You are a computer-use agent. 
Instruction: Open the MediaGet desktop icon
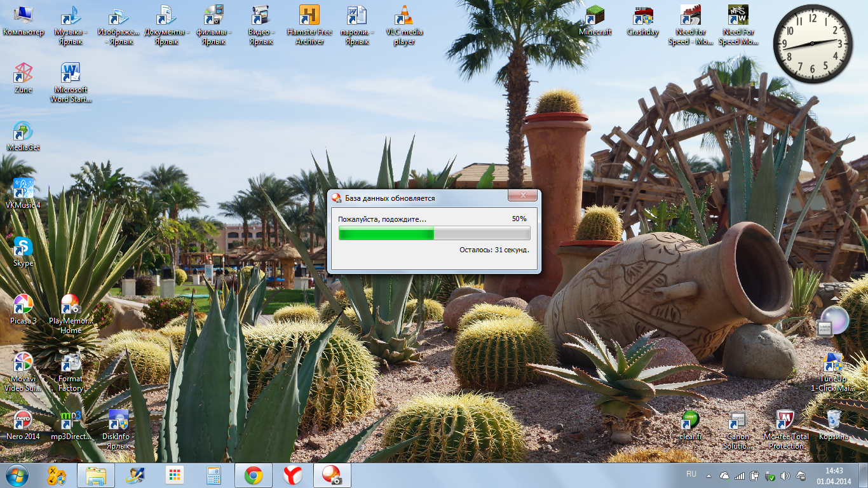click(23, 132)
